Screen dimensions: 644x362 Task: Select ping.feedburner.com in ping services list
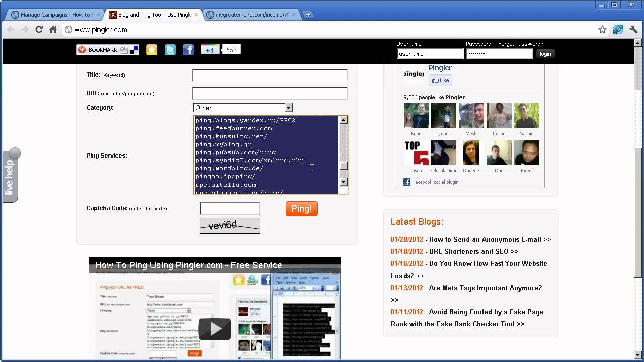pyautogui.click(x=233, y=128)
